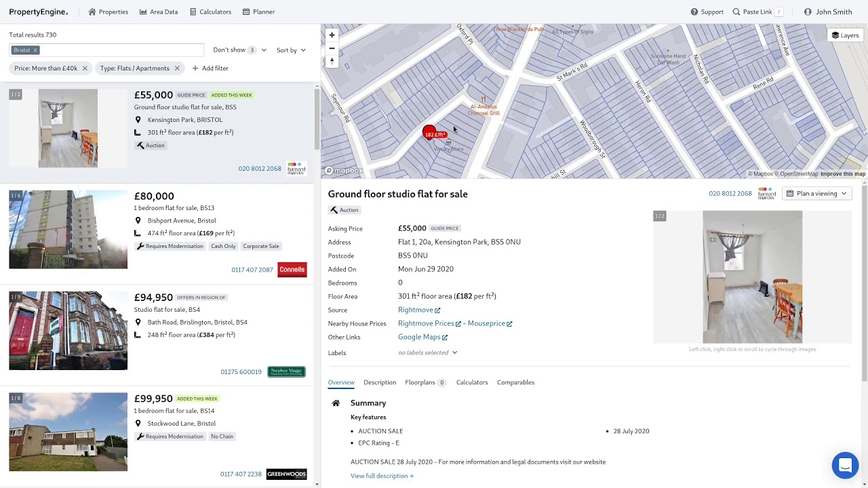This screenshot has width=868, height=488.
Task: Remove the Type Flats / Apartments filter
Action: pos(177,68)
